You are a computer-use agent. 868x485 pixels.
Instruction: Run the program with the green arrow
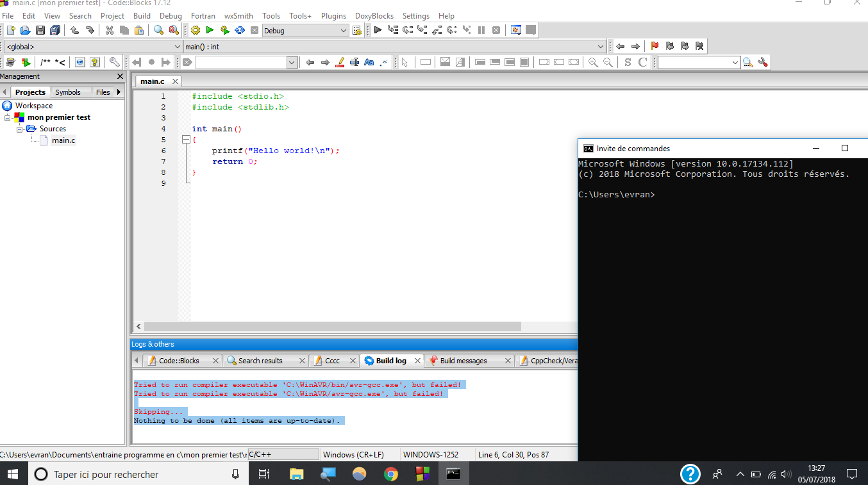pos(210,29)
